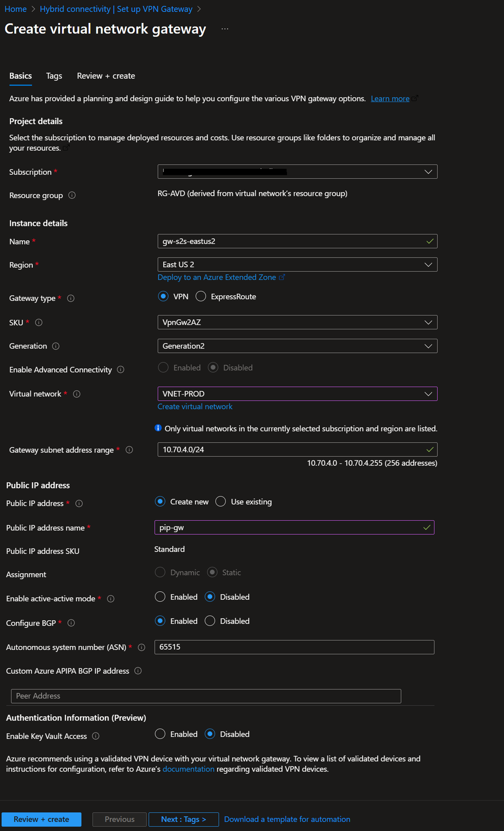
Task: Expand the Region dropdown
Action: coord(297,265)
